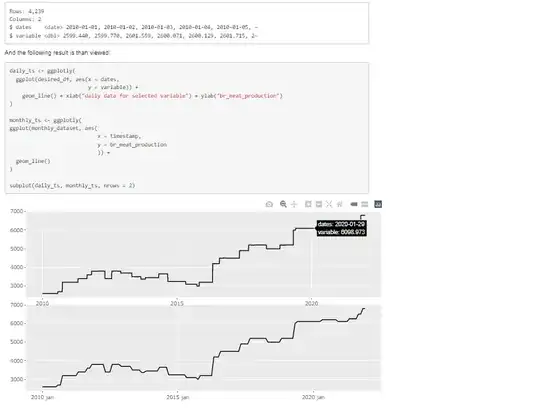Screen dimensions: 540x411
Task: Click the Zoom out modebar icon
Action: (x=319, y=204)
